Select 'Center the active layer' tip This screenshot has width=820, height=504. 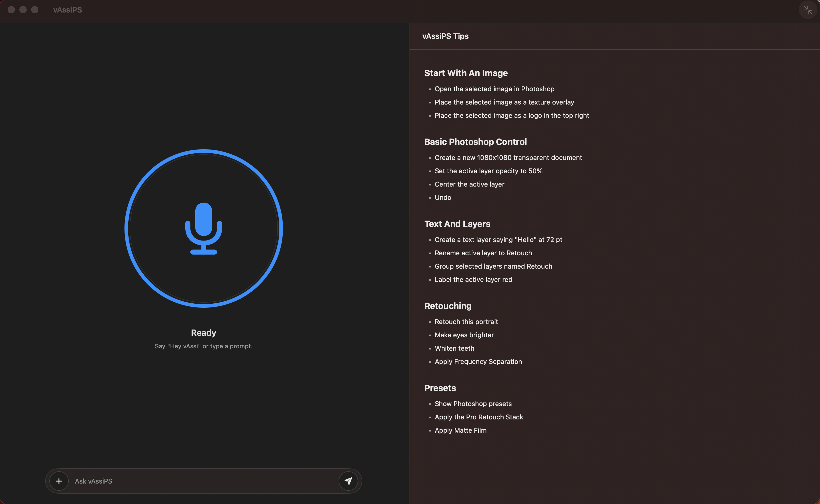(x=469, y=184)
